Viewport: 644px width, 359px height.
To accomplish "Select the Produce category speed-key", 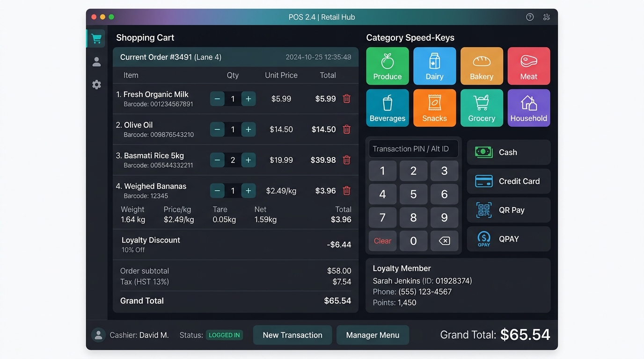I will tap(388, 66).
